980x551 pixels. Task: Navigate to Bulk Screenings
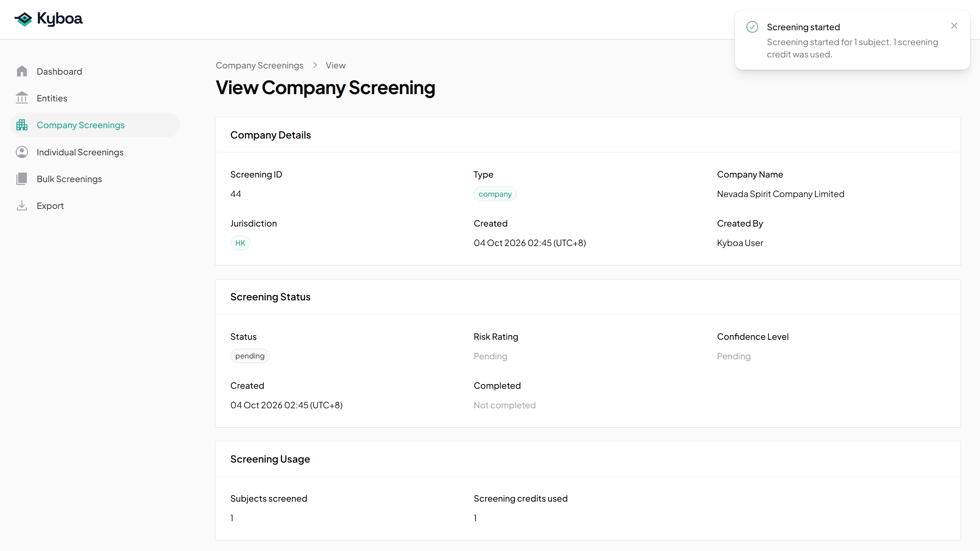(x=95, y=179)
